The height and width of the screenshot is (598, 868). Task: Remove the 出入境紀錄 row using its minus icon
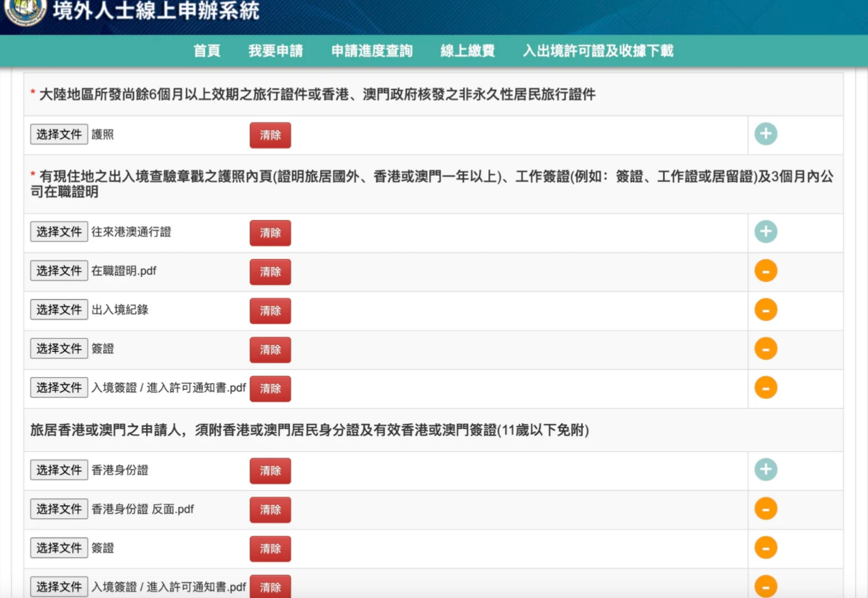766,310
